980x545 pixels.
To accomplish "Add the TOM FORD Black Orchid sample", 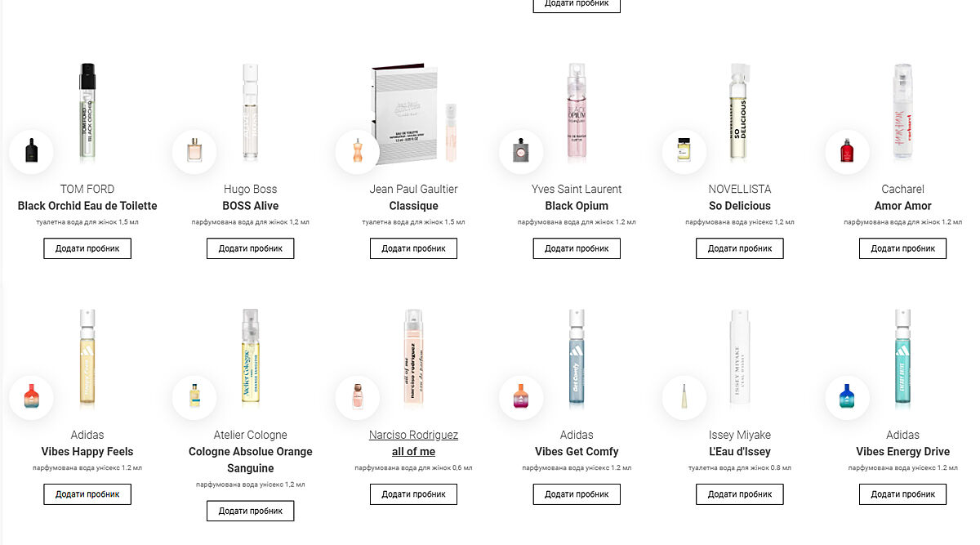I will click(x=87, y=248).
